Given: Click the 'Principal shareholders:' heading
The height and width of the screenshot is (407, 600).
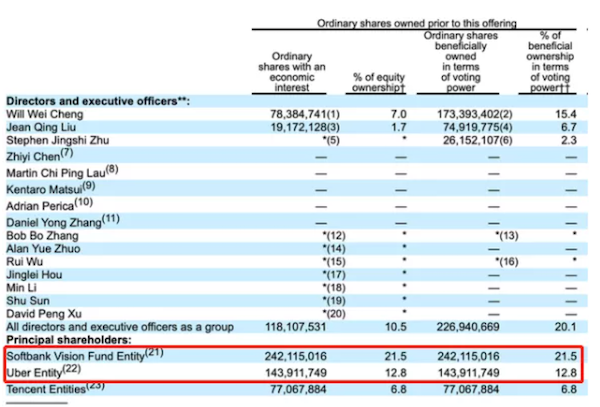Looking at the screenshot, I should (x=69, y=340).
